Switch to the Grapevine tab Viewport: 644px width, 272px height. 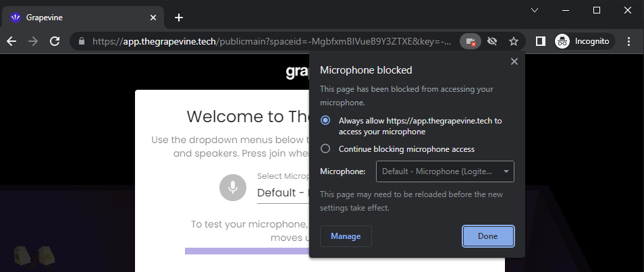pos(84,18)
